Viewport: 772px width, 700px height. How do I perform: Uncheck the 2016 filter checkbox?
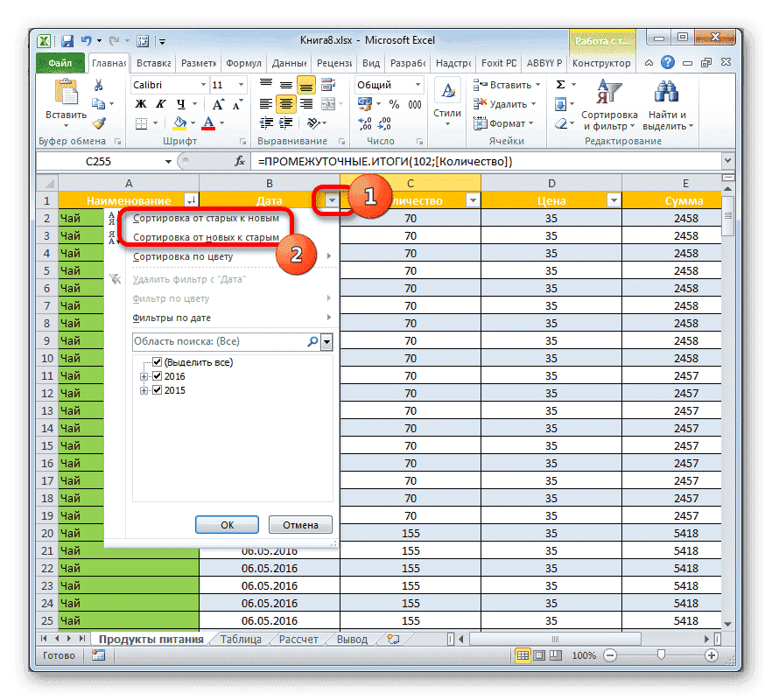click(x=158, y=375)
